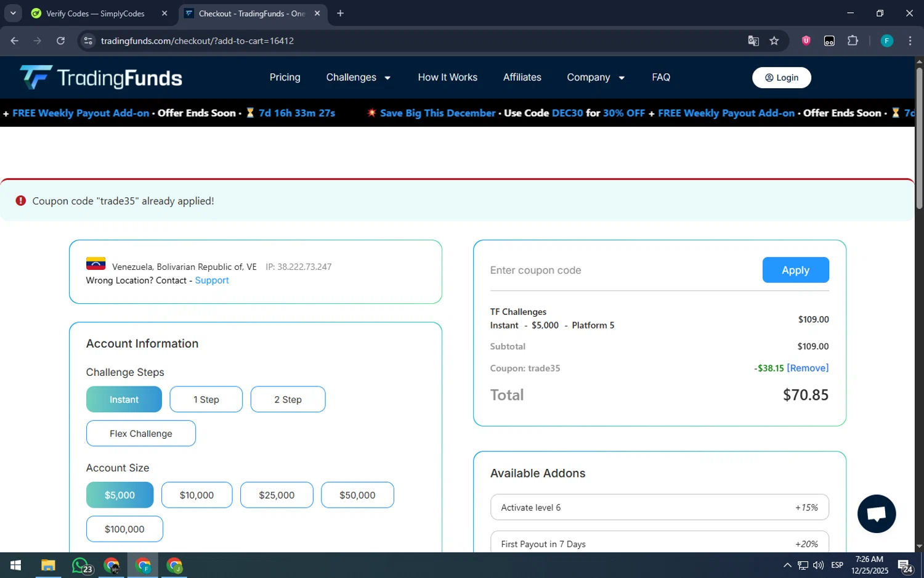Click the IP: 38.222.73.247 text
Screen dimensions: 924x578
[298, 267]
